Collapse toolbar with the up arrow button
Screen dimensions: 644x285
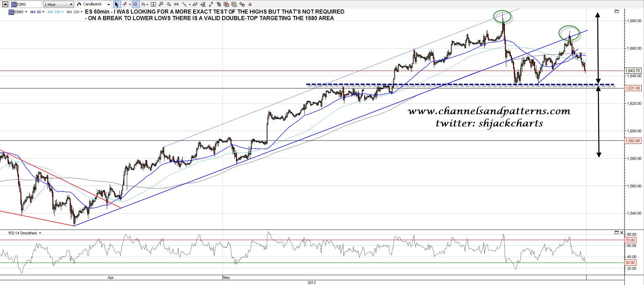(x=5, y=4)
